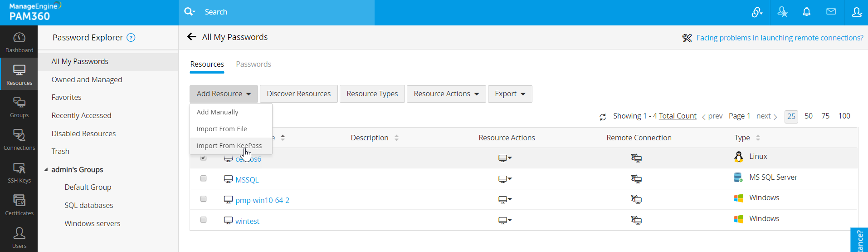This screenshot has height=252, width=868.
Task: Choose Import From KeePass menu option
Action: coord(229,146)
